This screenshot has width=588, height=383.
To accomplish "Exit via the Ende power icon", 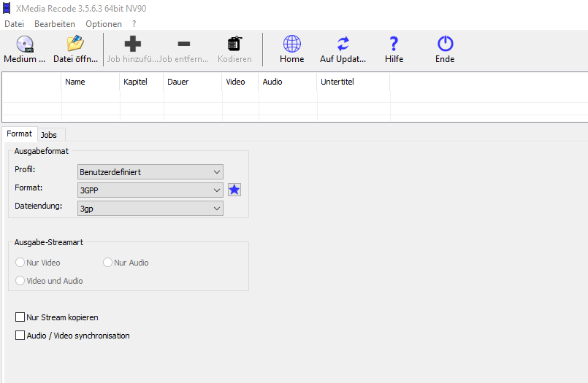I will tap(445, 45).
